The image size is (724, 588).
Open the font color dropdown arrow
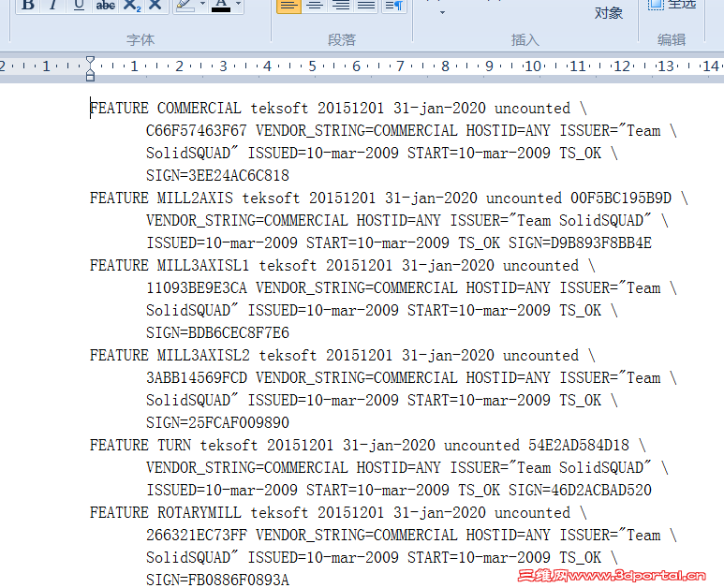[238, 5]
